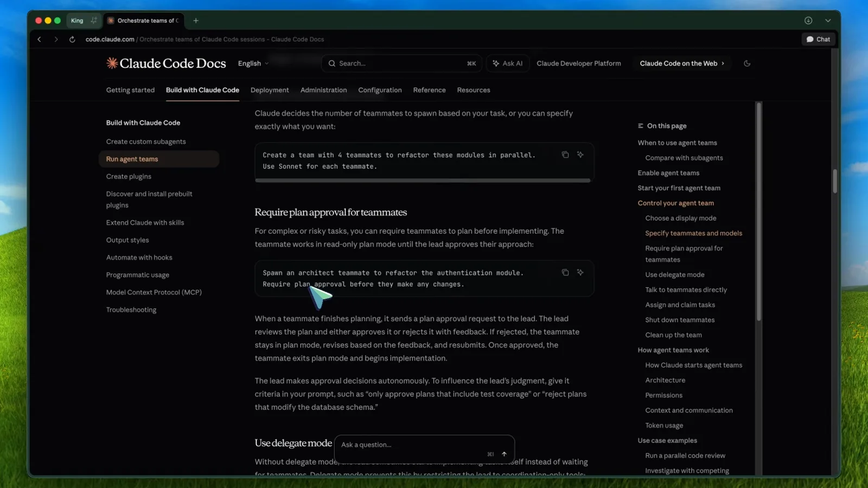Click the mute icon on King tab
The width and height of the screenshot is (868, 488).
tap(94, 21)
